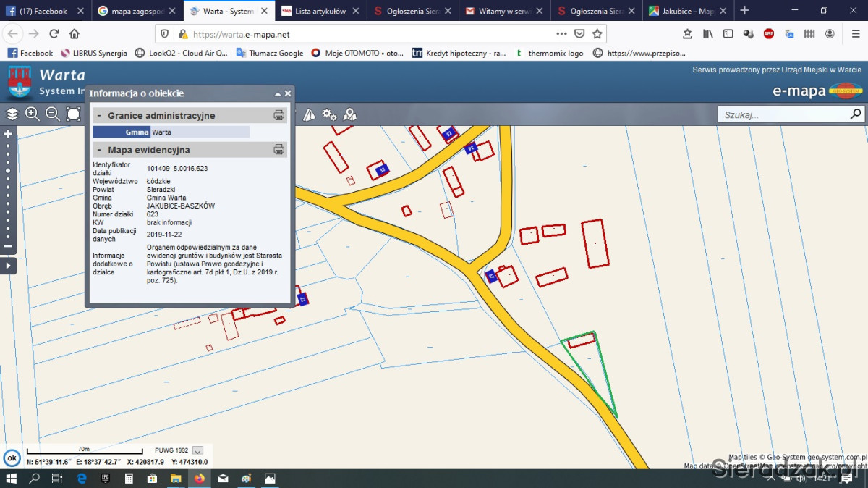The height and width of the screenshot is (488, 868).
Task: Close the Informacja o obiekcie panel
Action: click(x=288, y=93)
